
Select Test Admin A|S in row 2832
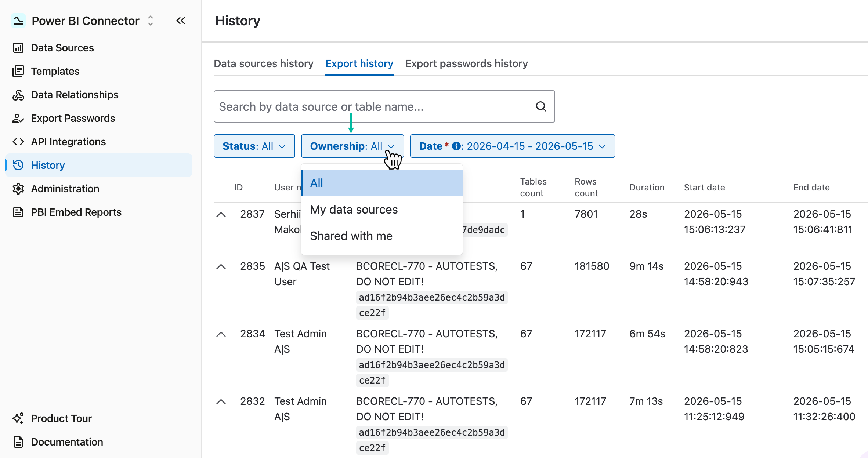pos(300,409)
